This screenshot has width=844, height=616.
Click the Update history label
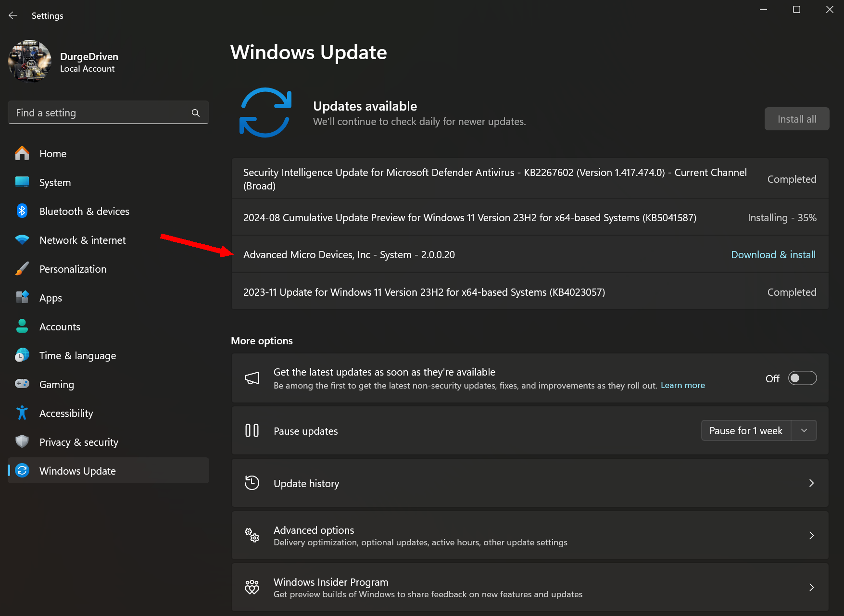point(306,483)
